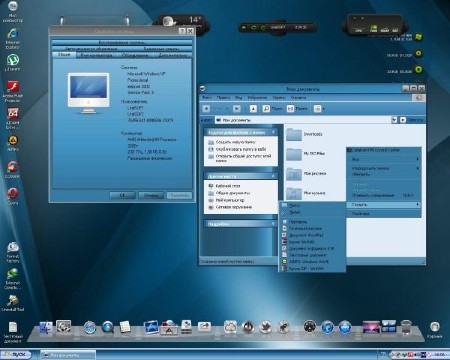450x360 pixels.
Task: Open System Preferences gear in dock
Action: click(x=63, y=327)
